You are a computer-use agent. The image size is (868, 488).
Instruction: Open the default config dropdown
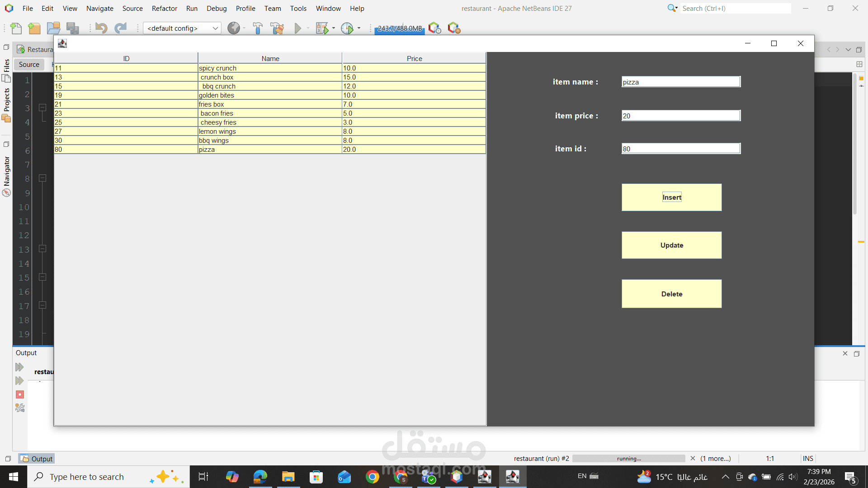pos(215,28)
